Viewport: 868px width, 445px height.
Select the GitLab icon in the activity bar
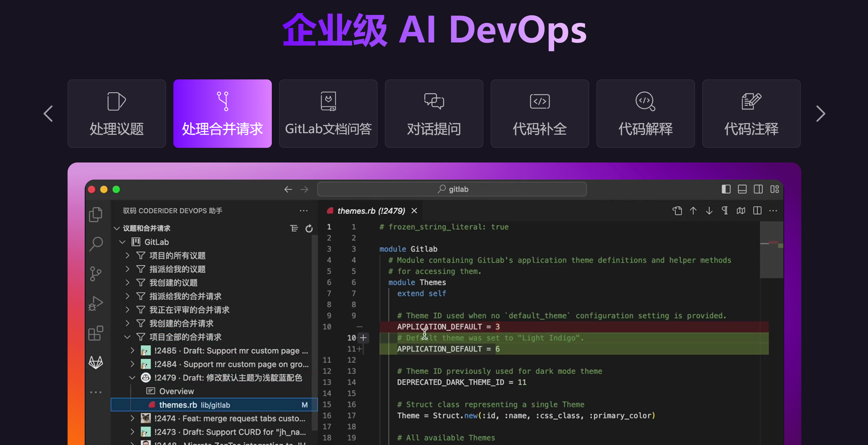[x=96, y=363]
